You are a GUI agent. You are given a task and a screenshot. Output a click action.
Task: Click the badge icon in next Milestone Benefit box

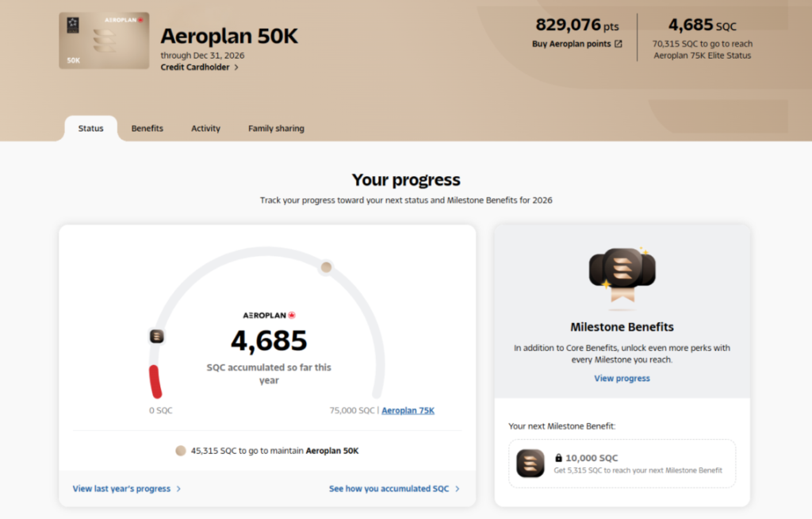tap(530, 463)
